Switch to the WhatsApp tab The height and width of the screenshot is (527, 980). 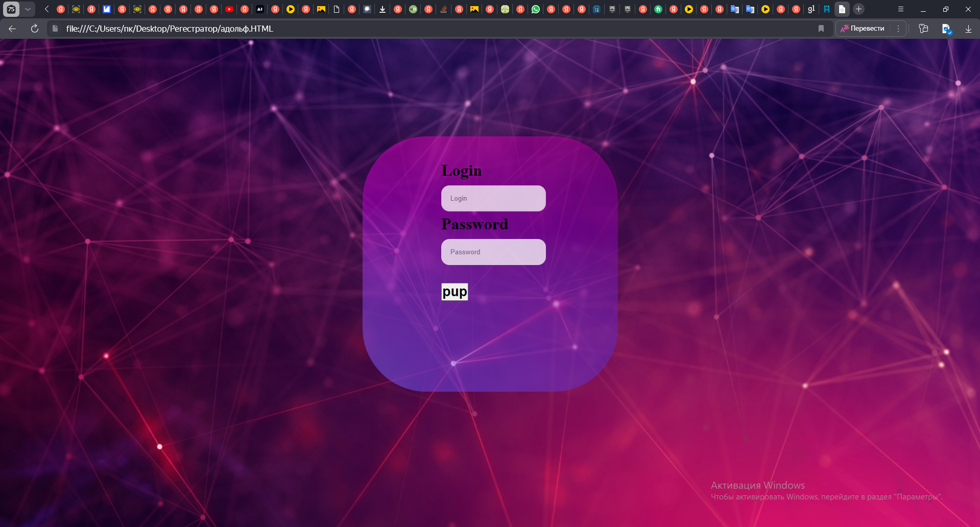pos(536,9)
